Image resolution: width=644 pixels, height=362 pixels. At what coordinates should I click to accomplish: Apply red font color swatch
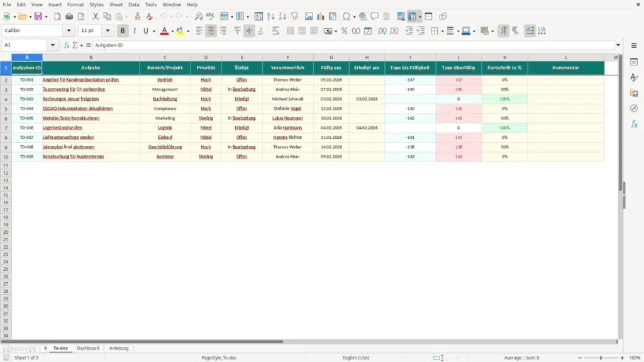click(164, 31)
